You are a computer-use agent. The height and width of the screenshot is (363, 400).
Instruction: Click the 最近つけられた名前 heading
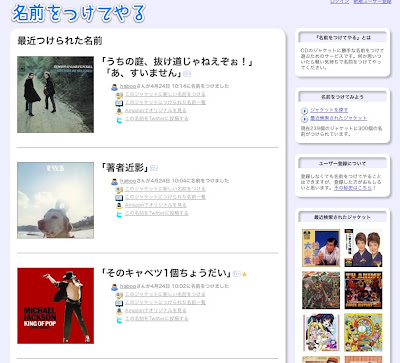(60, 41)
